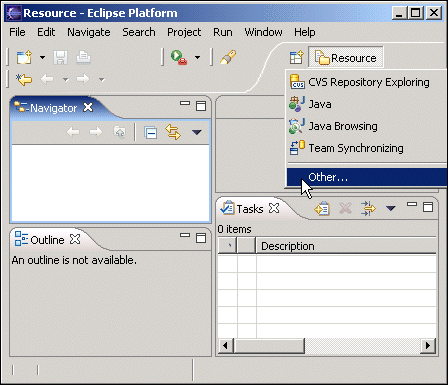
Task: Click Collapse All in Navigator
Action: [150, 132]
